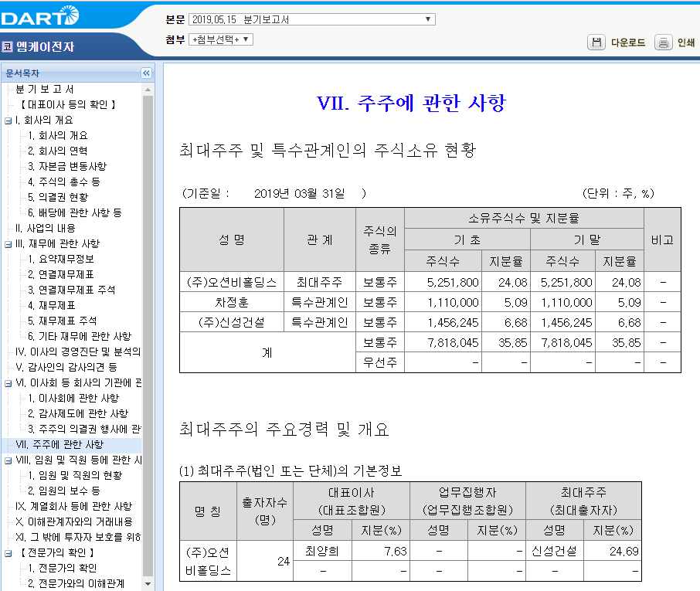Collapse the I. 회사의 개요 tree node
This screenshot has width=700, height=591.
pyautogui.click(x=8, y=121)
